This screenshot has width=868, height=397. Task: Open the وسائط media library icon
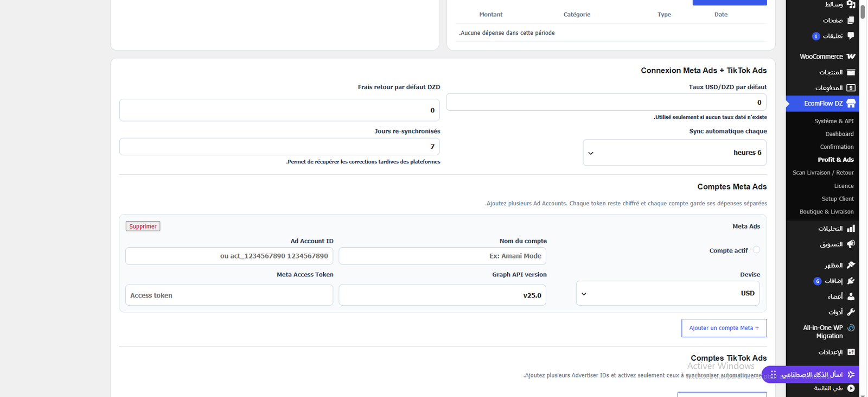click(x=851, y=4)
